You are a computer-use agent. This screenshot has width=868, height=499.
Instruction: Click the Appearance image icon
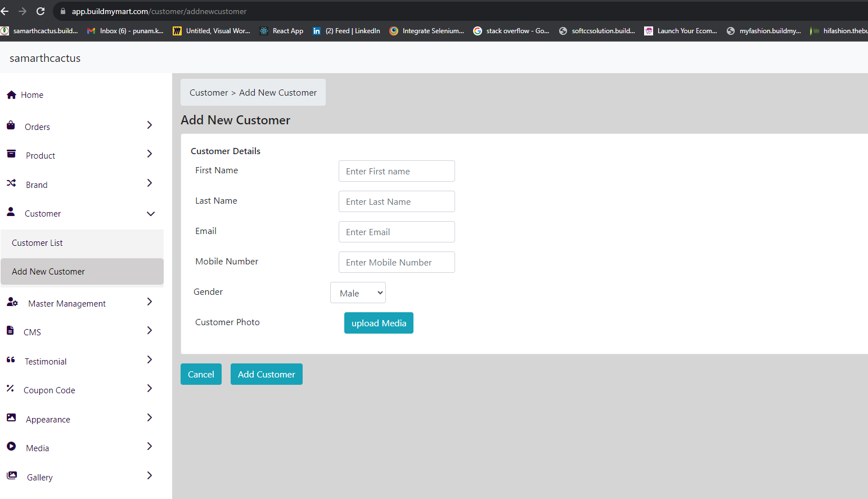[x=11, y=417]
